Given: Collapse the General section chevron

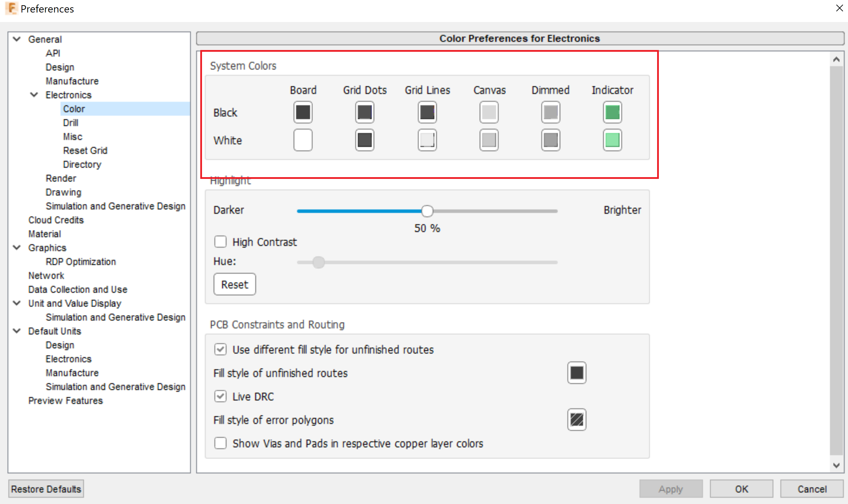Looking at the screenshot, I should pyautogui.click(x=17, y=39).
